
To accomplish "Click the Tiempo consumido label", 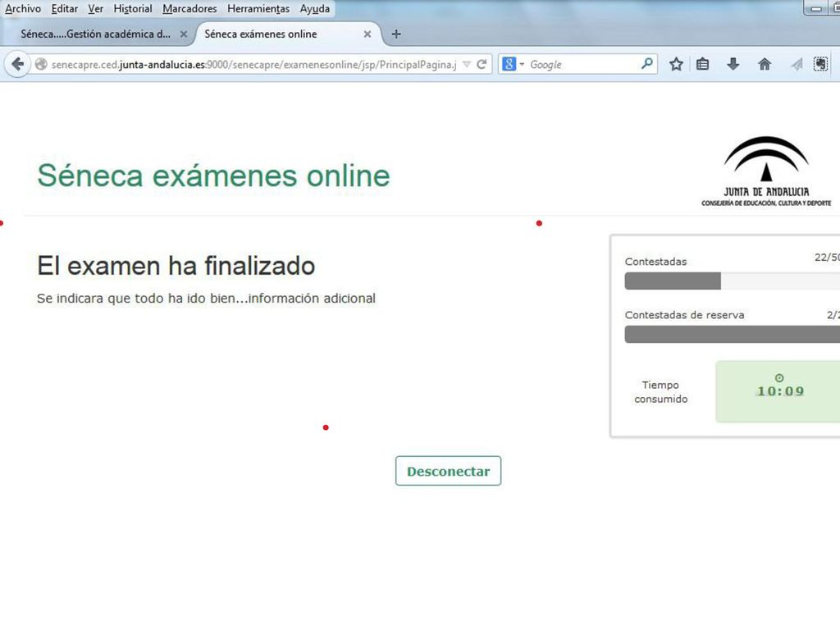I will click(660, 391).
